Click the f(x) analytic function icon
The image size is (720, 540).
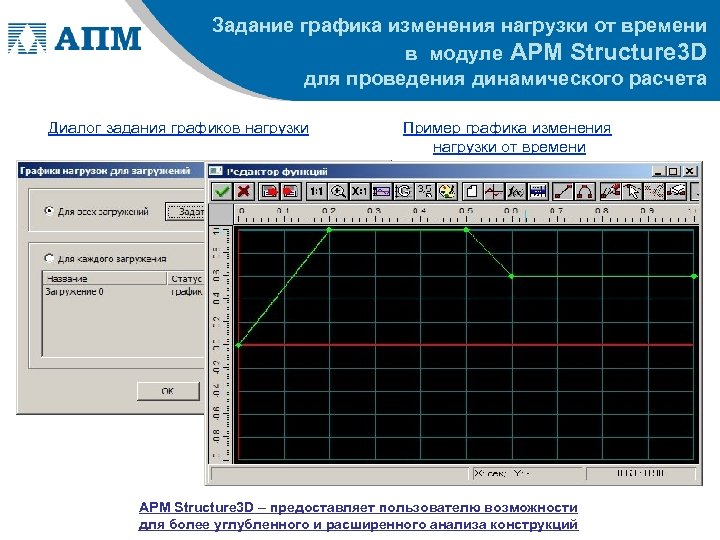coord(515,191)
